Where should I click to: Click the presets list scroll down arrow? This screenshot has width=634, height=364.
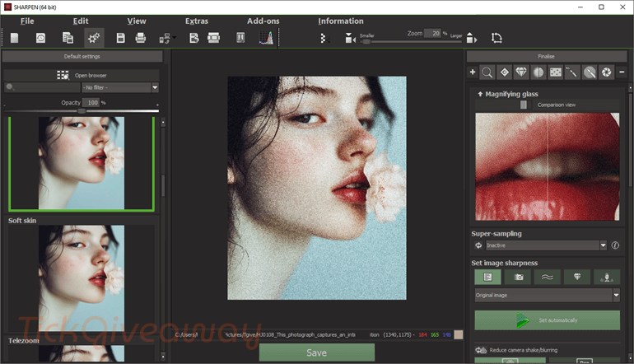tap(163, 357)
